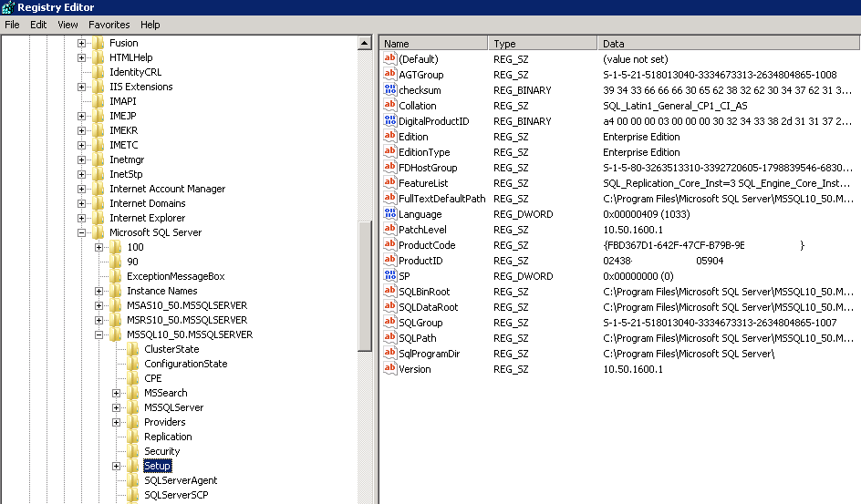Open the Help menu
This screenshot has width=861, height=504.
pos(150,25)
